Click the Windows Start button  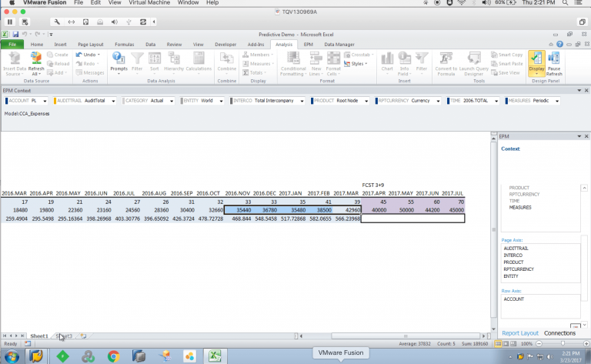coord(12,356)
